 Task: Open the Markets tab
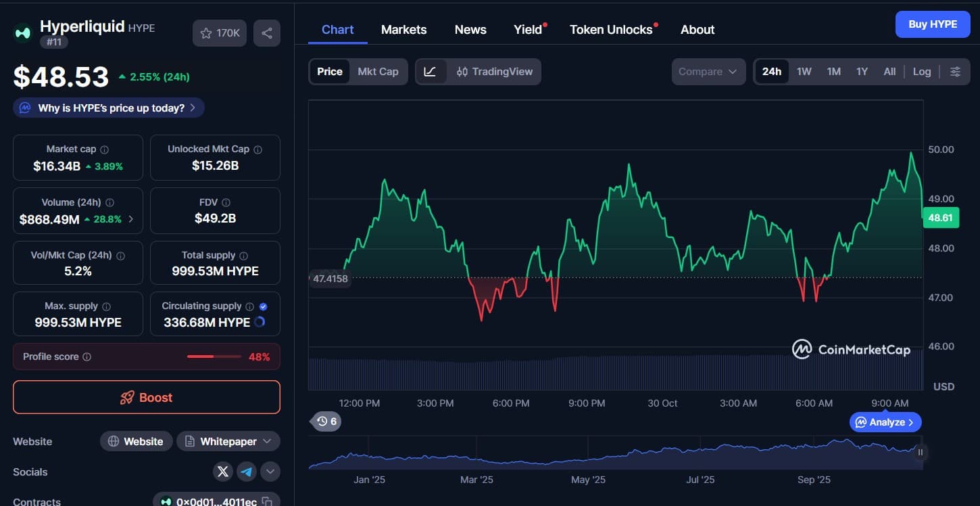pos(403,30)
